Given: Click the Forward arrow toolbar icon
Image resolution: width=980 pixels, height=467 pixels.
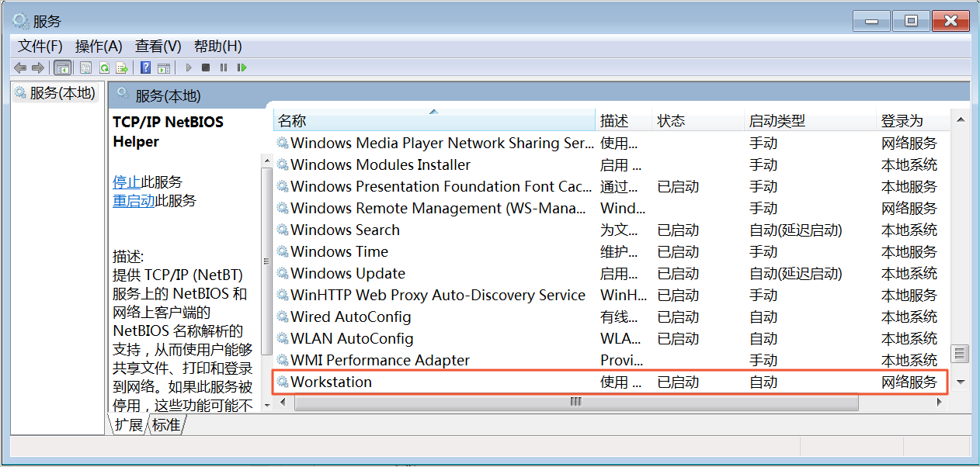Looking at the screenshot, I should pos(38,67).
